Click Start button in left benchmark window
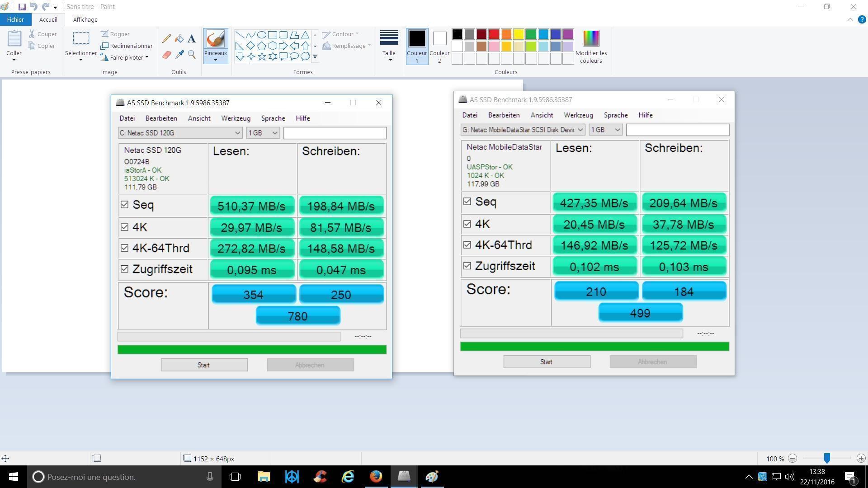 [x=204, y=365]
